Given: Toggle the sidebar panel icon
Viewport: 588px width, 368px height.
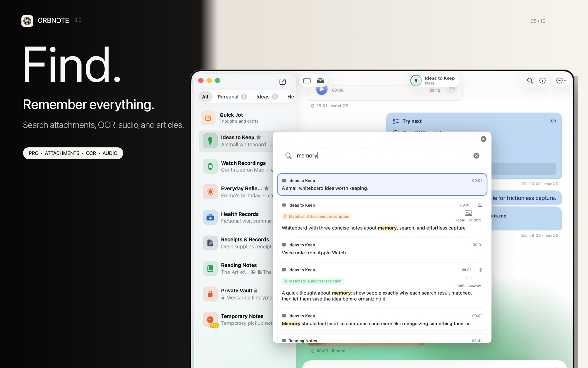Looking at the screenshot, I should (307, 80).
